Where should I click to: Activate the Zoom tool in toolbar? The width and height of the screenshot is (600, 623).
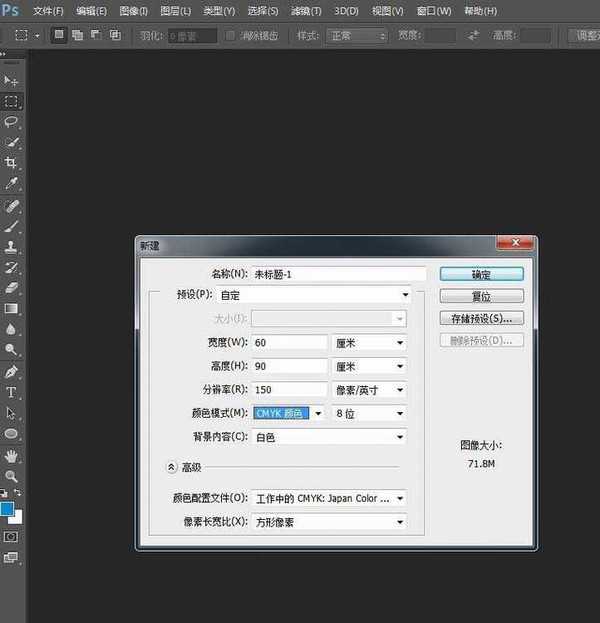12,477
